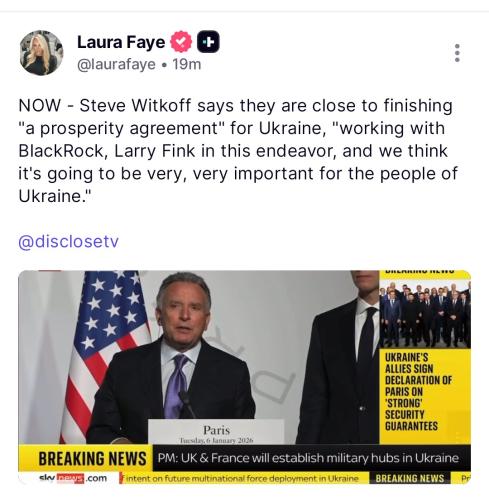Click the speaker's purple tie
489x500 pixels.
(176, 385)
